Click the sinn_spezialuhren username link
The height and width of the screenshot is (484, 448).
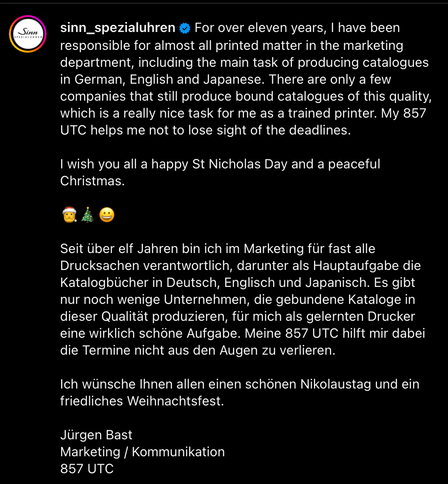pos(118,28)
